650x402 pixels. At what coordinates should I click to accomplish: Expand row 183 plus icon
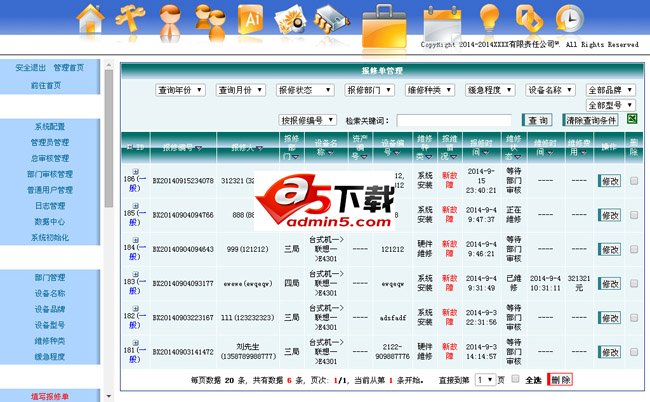[136, 274]
